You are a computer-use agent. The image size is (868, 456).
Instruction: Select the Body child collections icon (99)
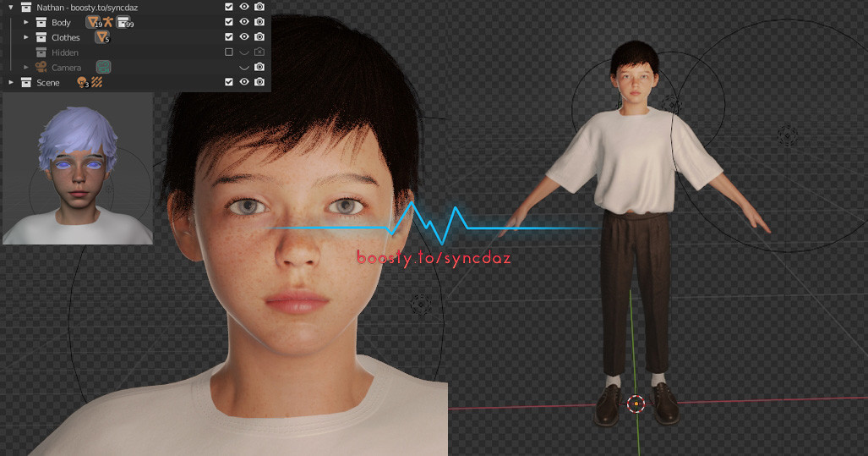pos(124,22)
